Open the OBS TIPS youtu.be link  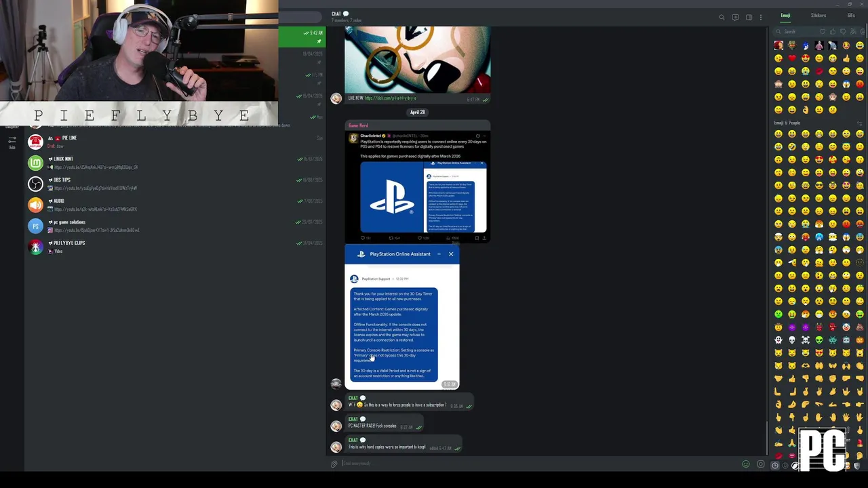pos(95,188)
